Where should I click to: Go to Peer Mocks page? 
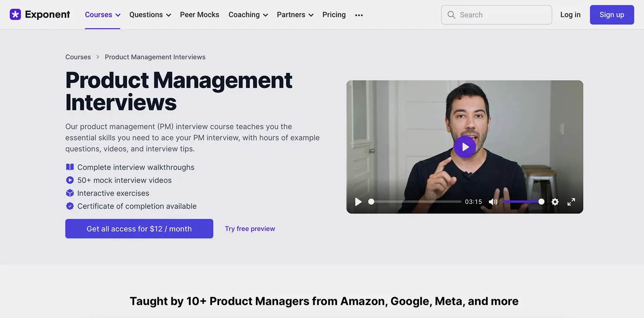pos(199,15)
